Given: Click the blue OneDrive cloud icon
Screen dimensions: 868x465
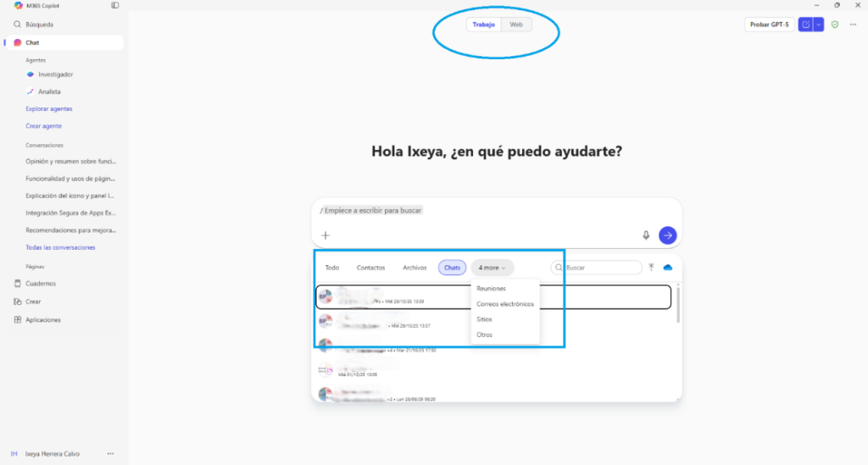Looking at the screenshot, I should (668, 268).
